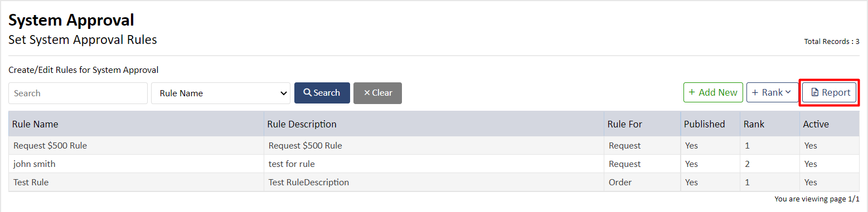The width and height of the screenshot is (868, 212).
Task: Select the john smith rule row
Action: click(434, 164)
